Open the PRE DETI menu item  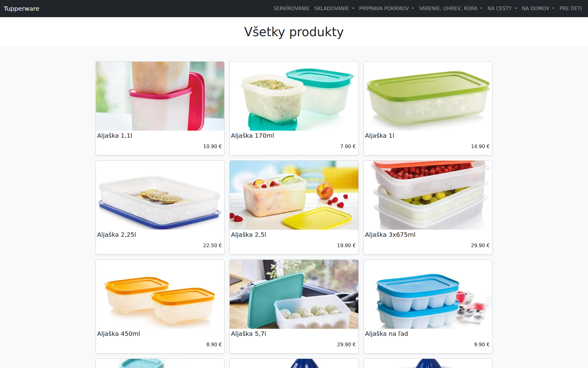(571, 9)
